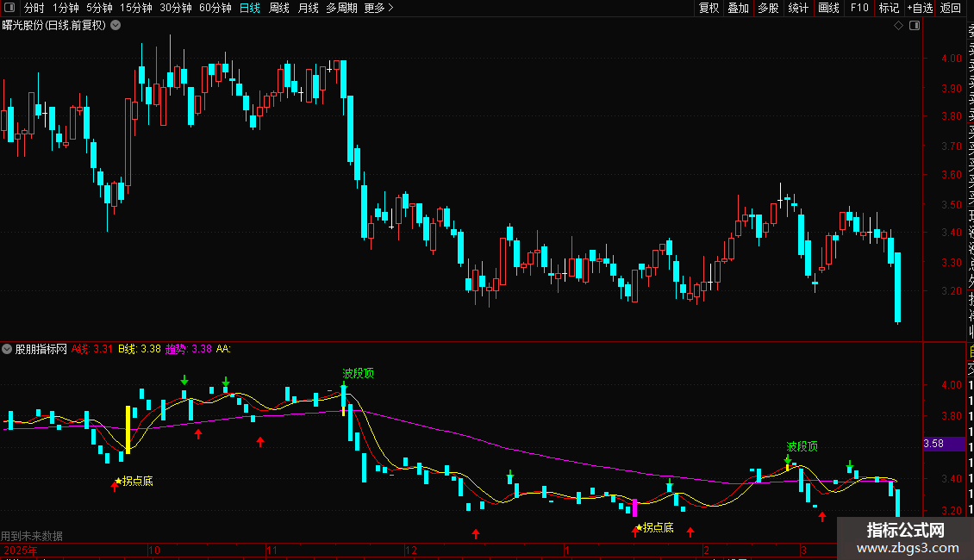Viewport: 974px width, 560px height.
Task: Click the B线: 3.38 value label
Action: pyautogui.click(x=139, y=349)
